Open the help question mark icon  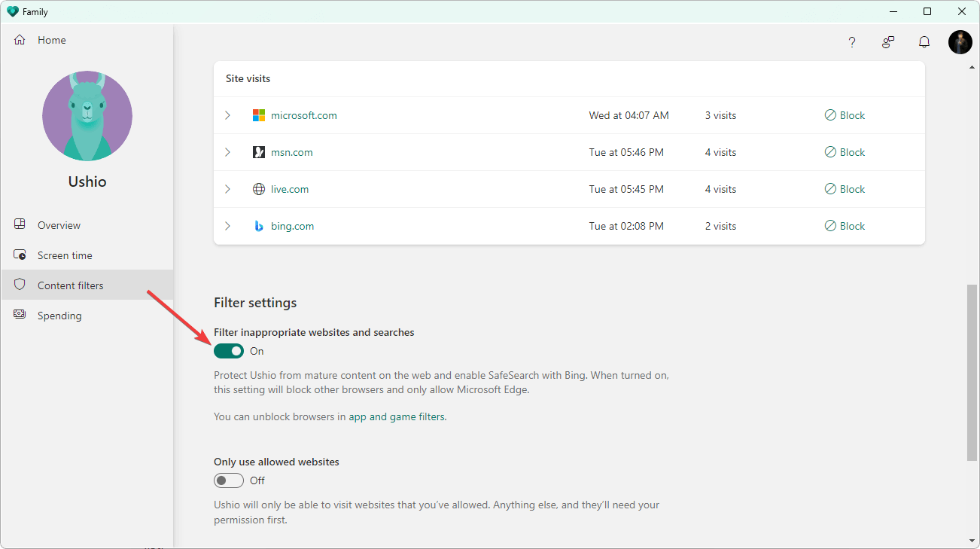(852, 42)
